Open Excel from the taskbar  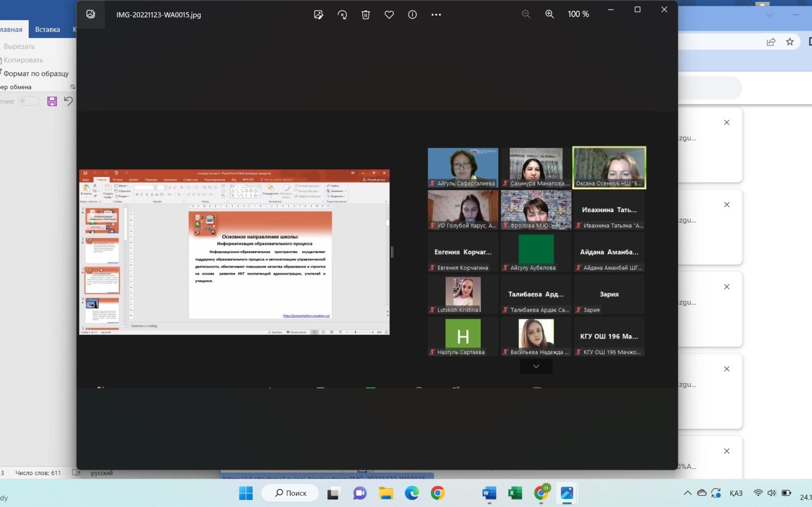click(x=515, y=493)
